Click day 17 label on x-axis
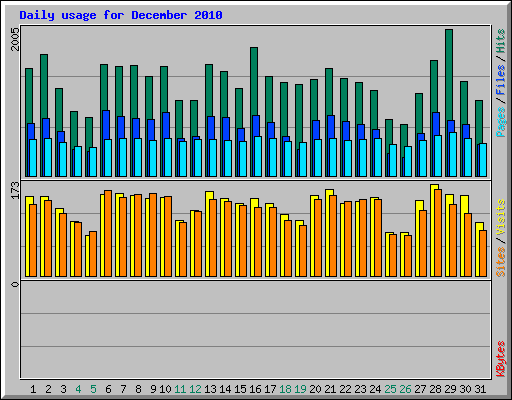 [270, 389]
